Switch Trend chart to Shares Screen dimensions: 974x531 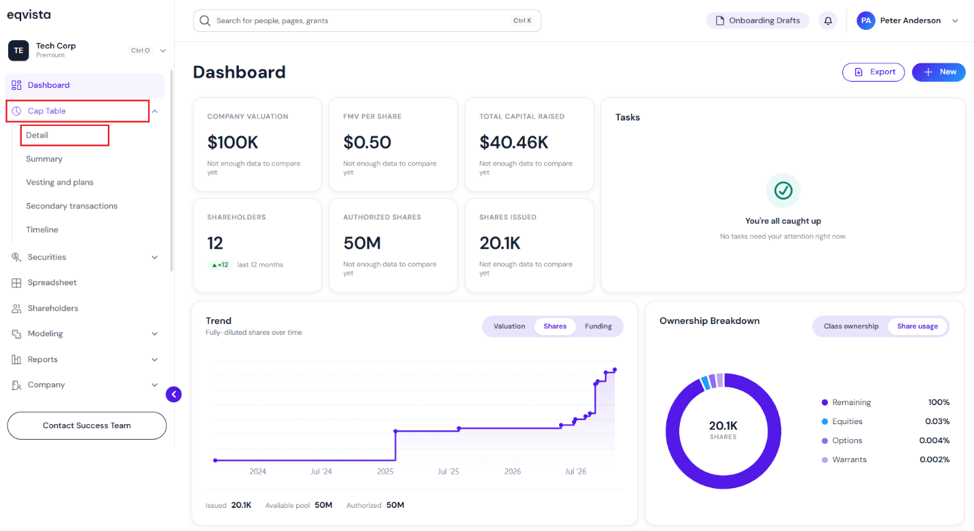(555, 326)
